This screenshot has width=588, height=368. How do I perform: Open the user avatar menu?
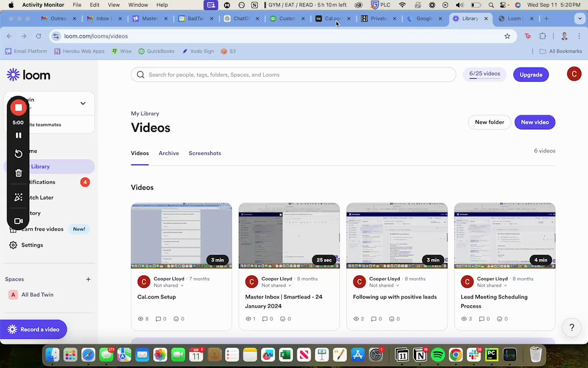tap(574, 74)
